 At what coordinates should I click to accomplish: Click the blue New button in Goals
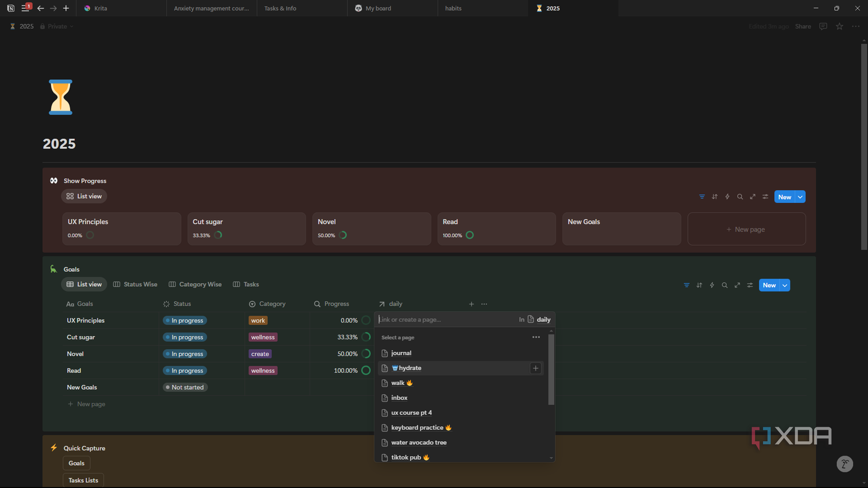[769, 285]
